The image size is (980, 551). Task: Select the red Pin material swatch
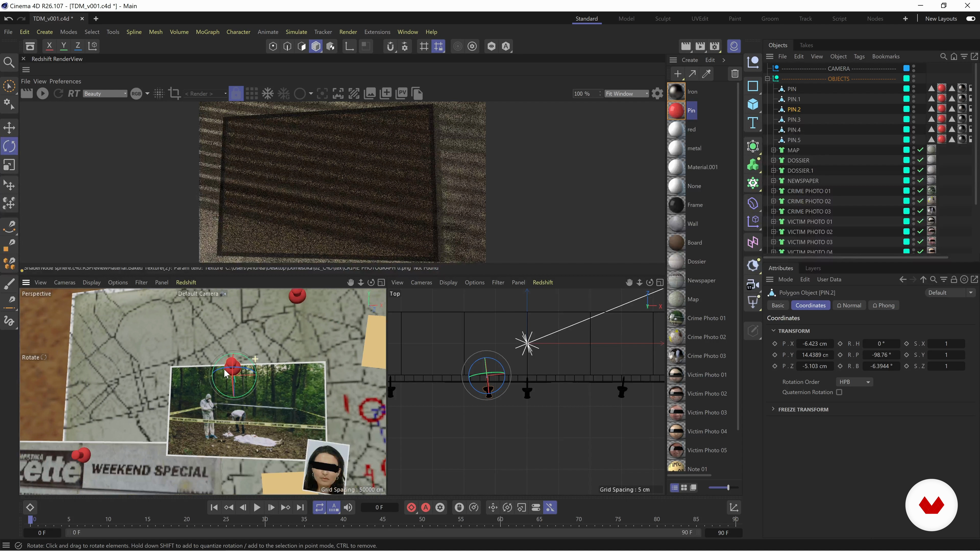676,111
